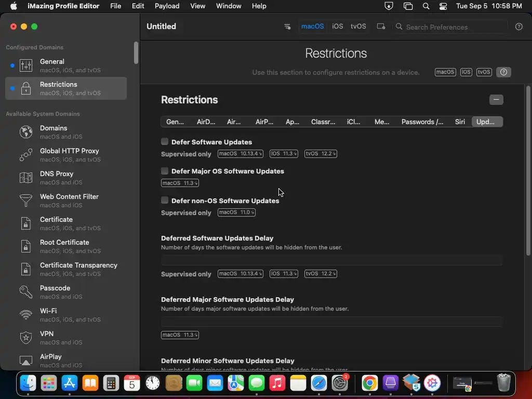Open the File menu
Viewport: 532px width, 399px height.
(x=116, y=6)
